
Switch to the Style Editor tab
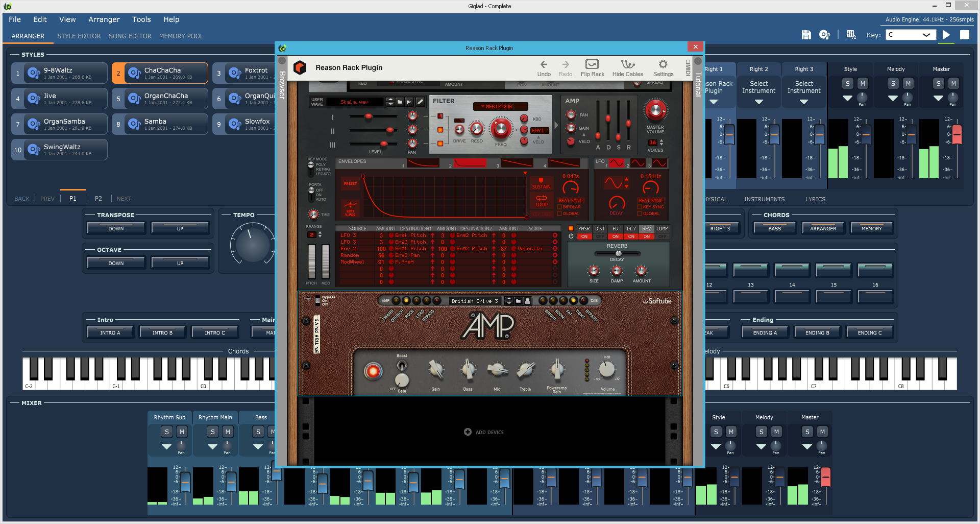pyautogui.click(x=79, y=36)
